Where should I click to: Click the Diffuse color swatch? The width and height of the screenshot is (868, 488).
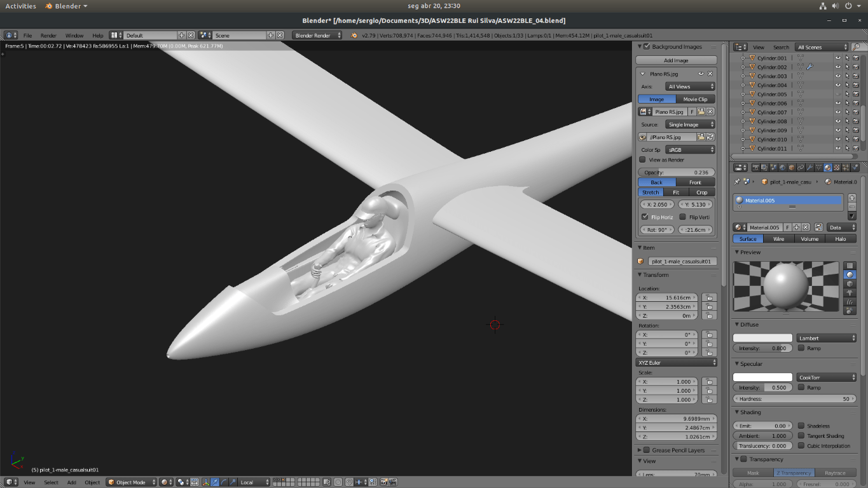[762, 338]
